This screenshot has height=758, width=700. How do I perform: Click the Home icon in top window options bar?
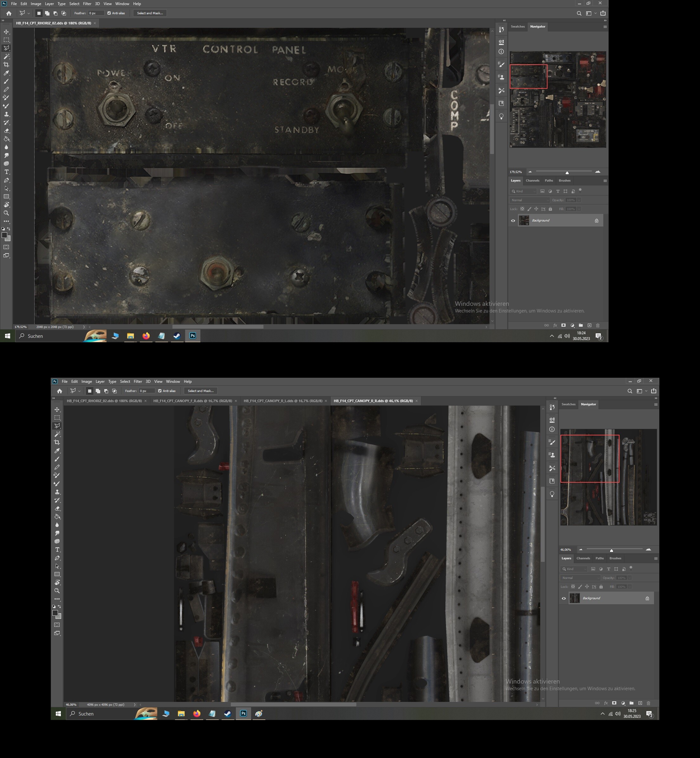[x=9, y=13]
